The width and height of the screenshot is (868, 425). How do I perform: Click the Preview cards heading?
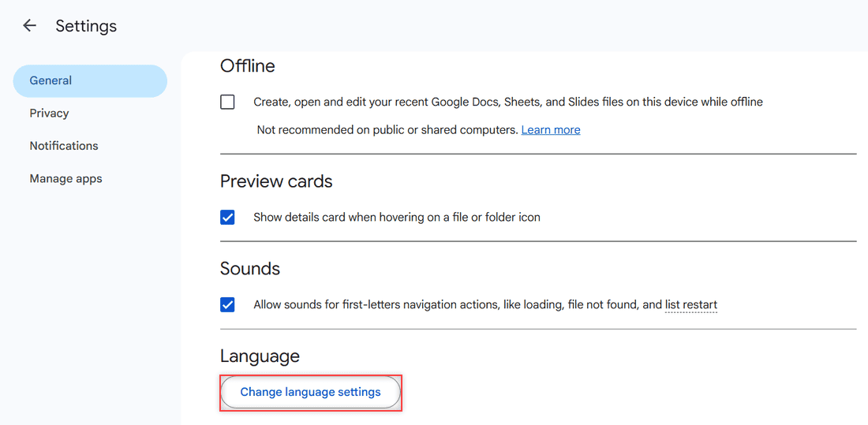276,181
